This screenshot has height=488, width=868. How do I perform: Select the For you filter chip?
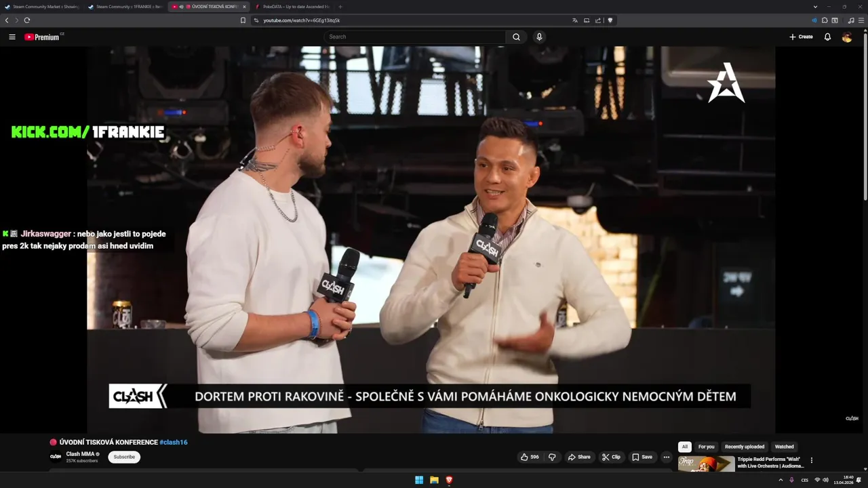click(706, 447)
